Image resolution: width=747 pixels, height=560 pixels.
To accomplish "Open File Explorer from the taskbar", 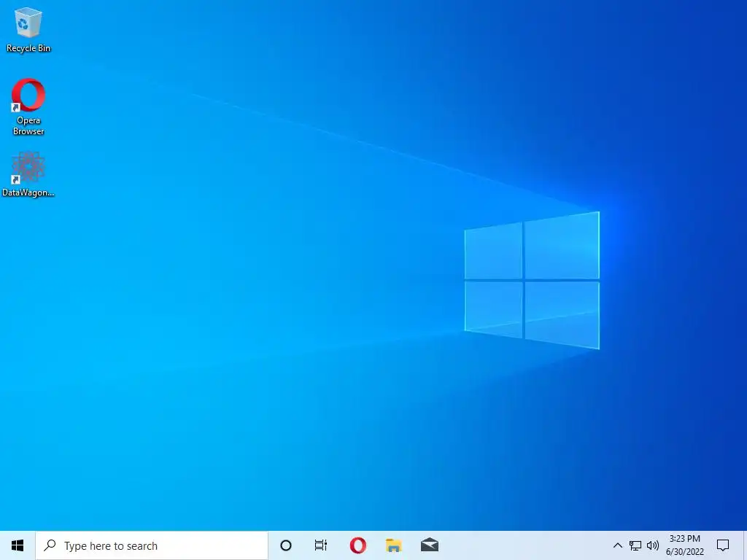I will coord(393,545).
